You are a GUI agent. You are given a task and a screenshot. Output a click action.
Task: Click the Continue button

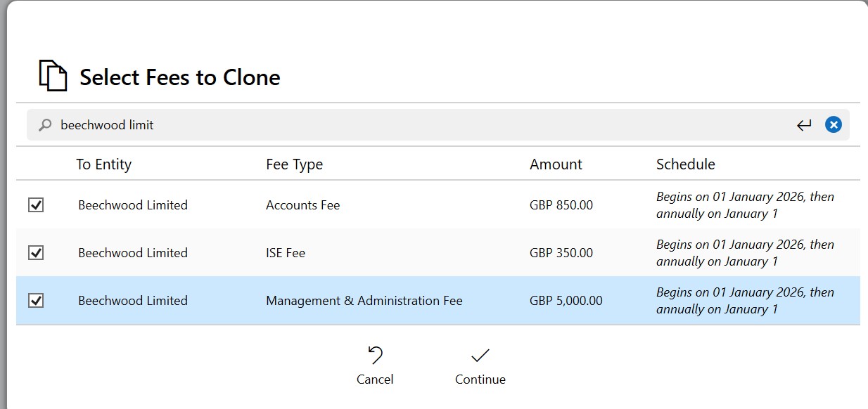tap(479, 379)
